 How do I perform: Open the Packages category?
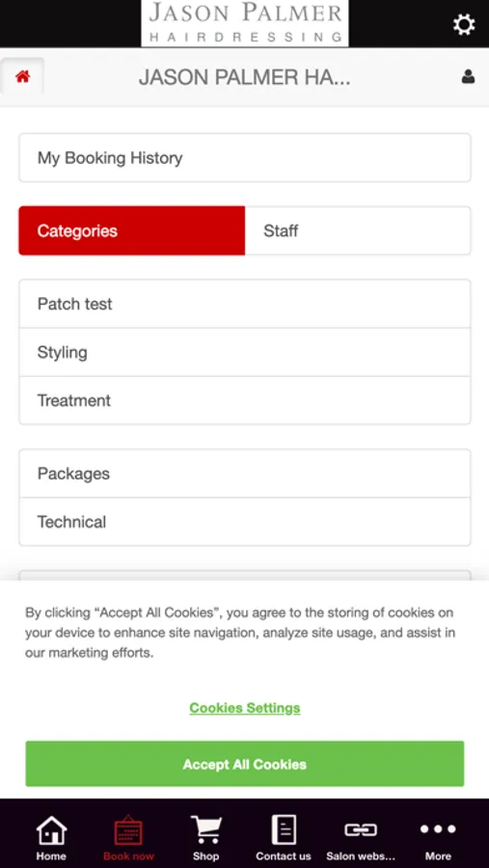[x=245, y=474]
